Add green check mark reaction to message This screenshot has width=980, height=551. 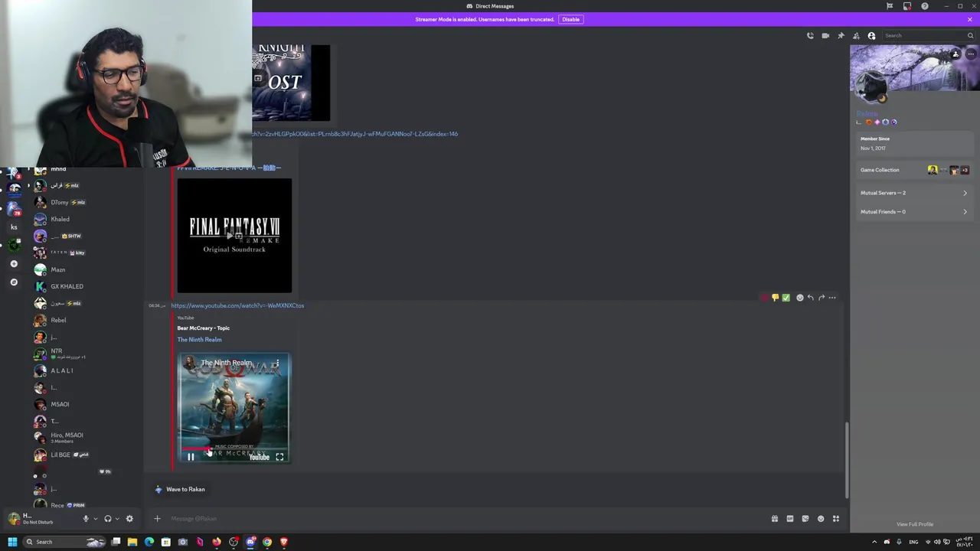(786, 298)
